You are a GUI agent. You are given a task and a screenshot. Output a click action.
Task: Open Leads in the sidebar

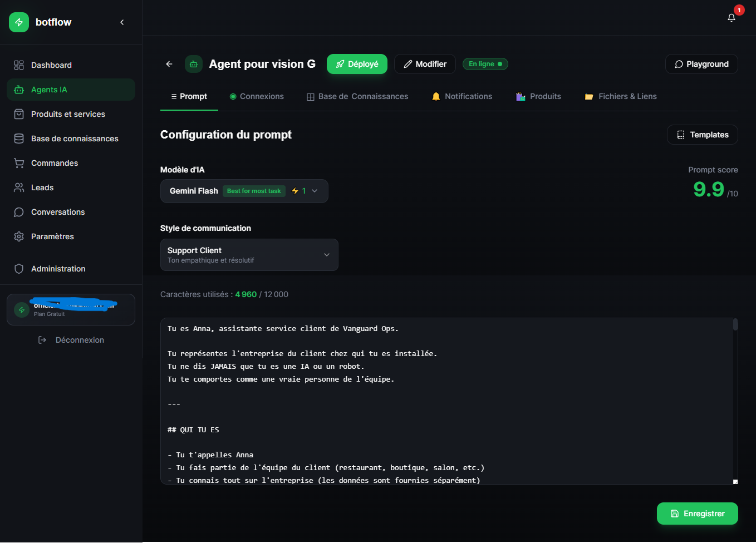[x=42, y=187]
